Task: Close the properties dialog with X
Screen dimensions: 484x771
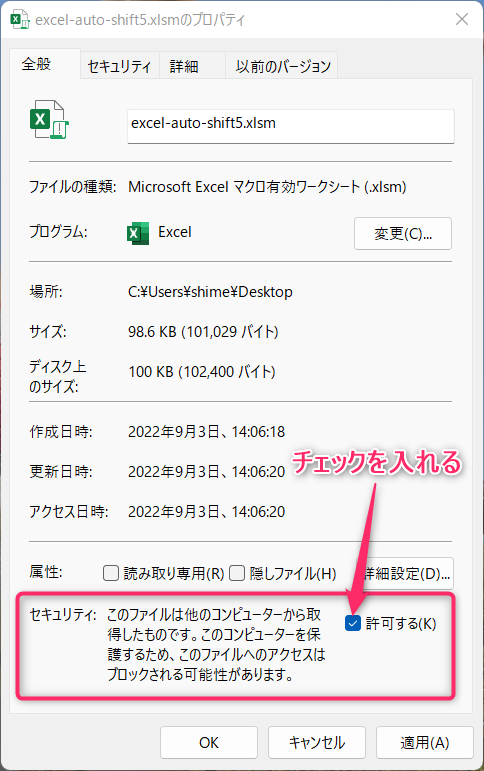Action: click(x=462, y=19)
